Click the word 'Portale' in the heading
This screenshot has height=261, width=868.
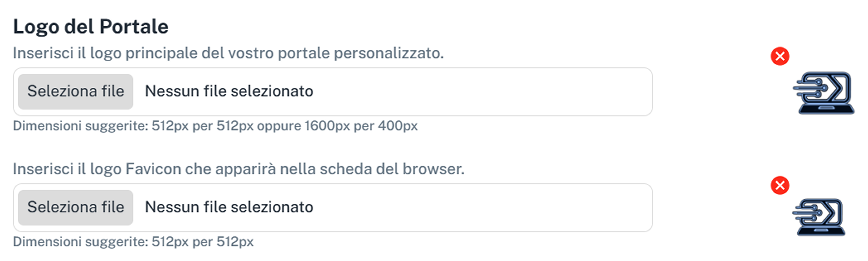[134, 27]
